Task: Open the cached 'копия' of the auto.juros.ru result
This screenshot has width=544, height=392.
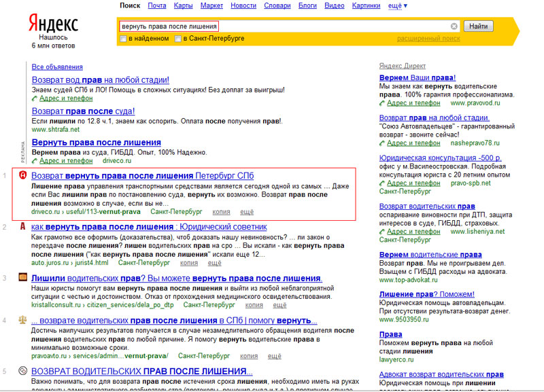Action: coord(189,263)
